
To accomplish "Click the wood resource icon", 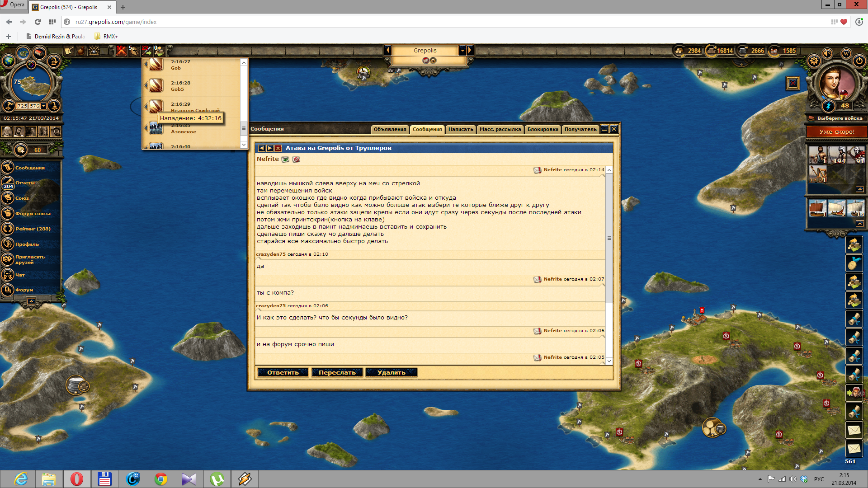I will pos(679,51).
